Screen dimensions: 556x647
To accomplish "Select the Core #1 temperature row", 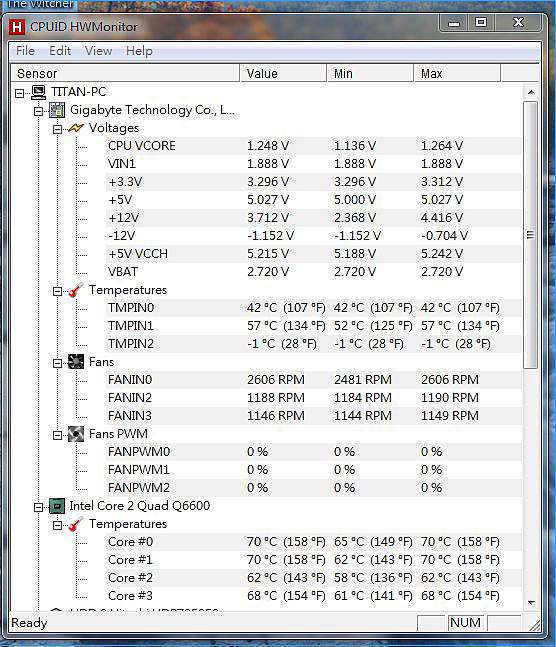I will (x=314, y=560).
